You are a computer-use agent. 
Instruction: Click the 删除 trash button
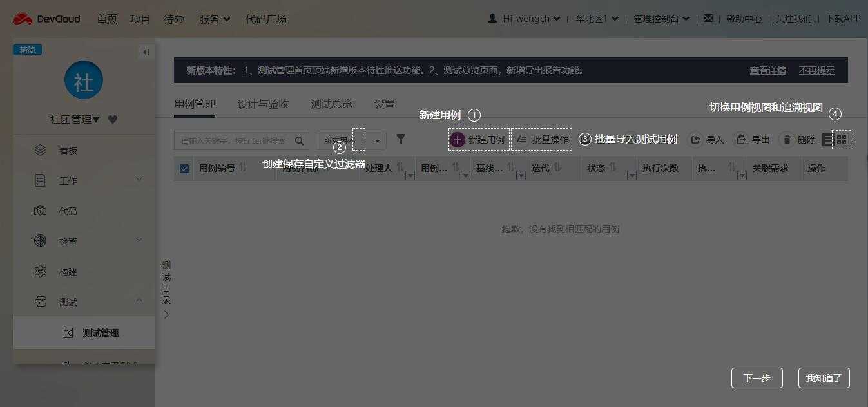pyautogui.click(x=798, y=139)
